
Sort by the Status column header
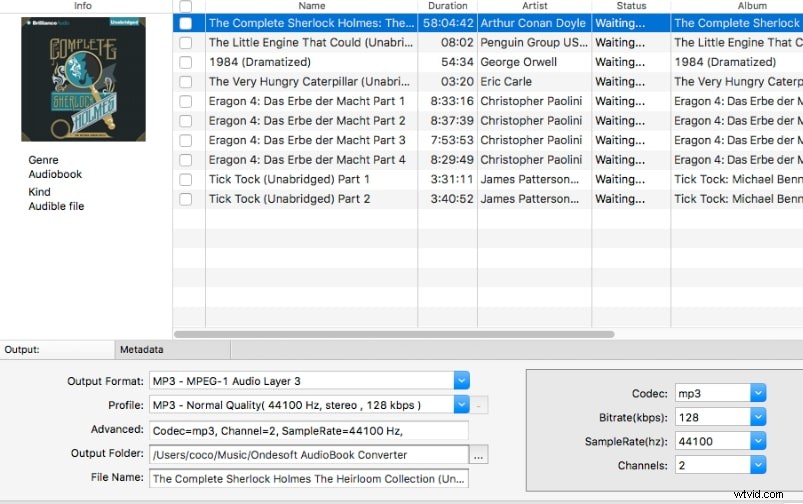pyautogui.click(x=631, y=6)
